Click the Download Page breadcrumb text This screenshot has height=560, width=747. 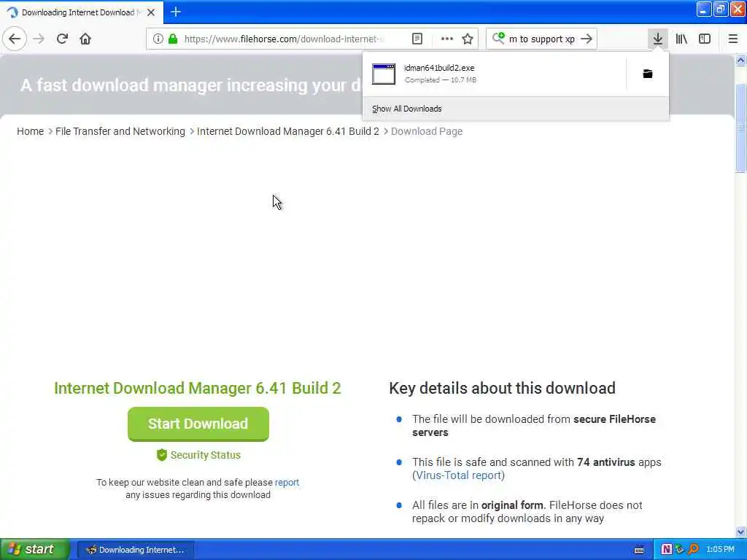click(426, 131)
